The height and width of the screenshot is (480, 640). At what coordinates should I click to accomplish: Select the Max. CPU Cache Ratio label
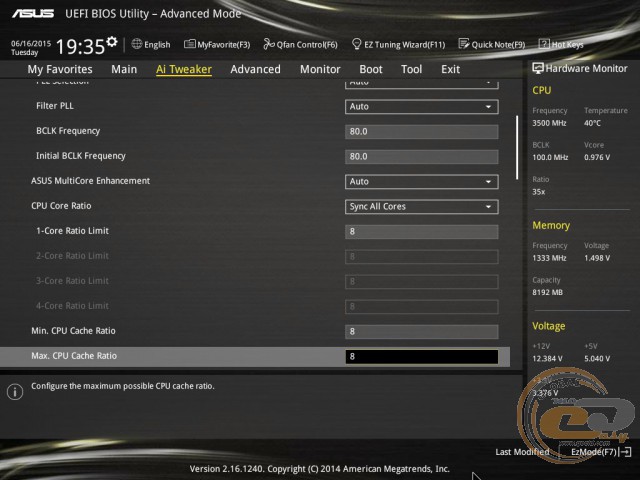[x=74, y=356]
